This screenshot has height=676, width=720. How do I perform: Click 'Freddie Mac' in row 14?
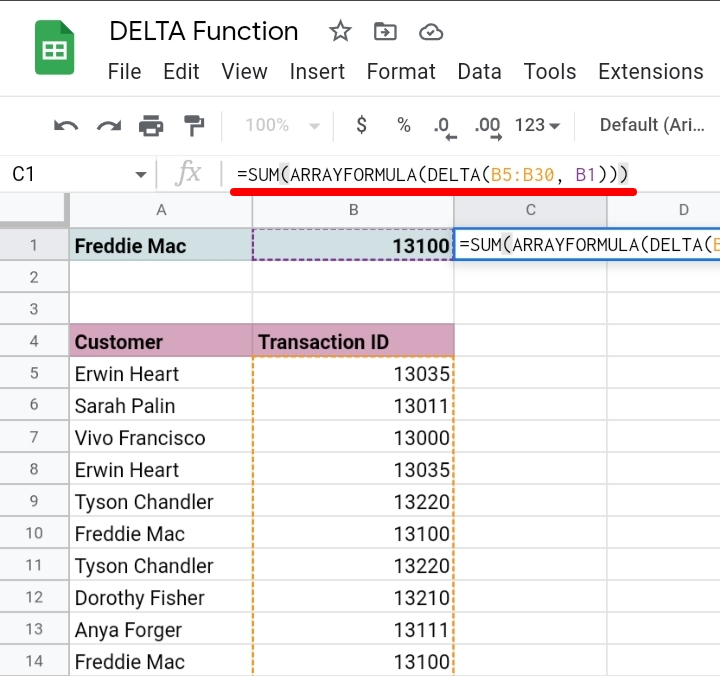(x=161, y=661)
